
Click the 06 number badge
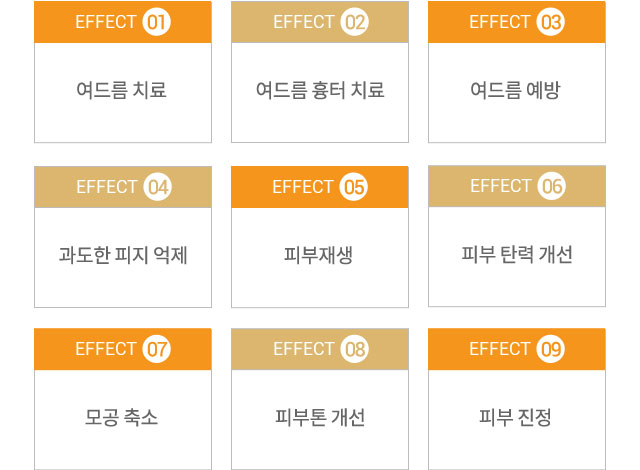coord(551,186)
